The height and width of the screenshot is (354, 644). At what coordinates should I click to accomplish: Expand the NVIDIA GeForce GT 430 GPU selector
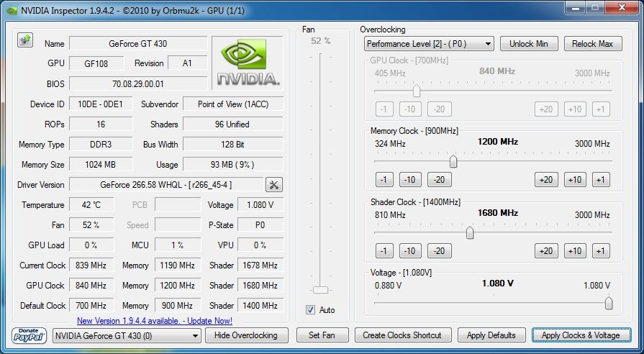point(127,335)
